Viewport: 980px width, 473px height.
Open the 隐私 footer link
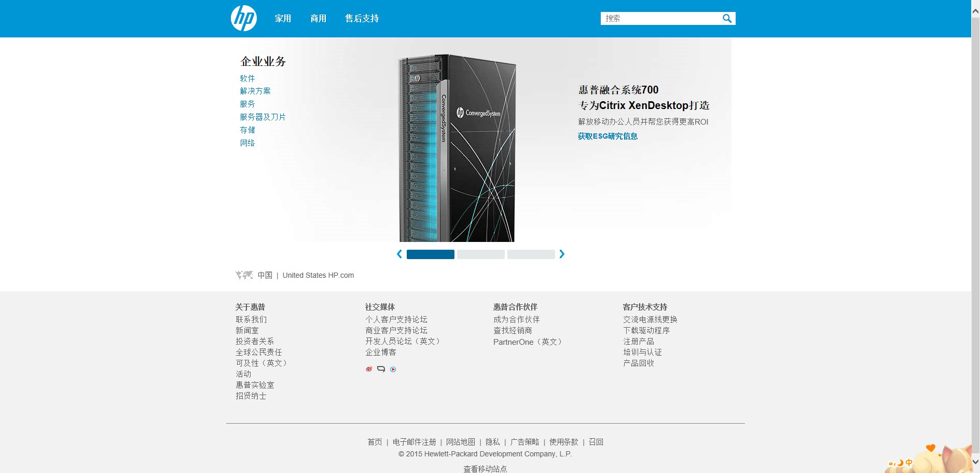pos(493,442)
